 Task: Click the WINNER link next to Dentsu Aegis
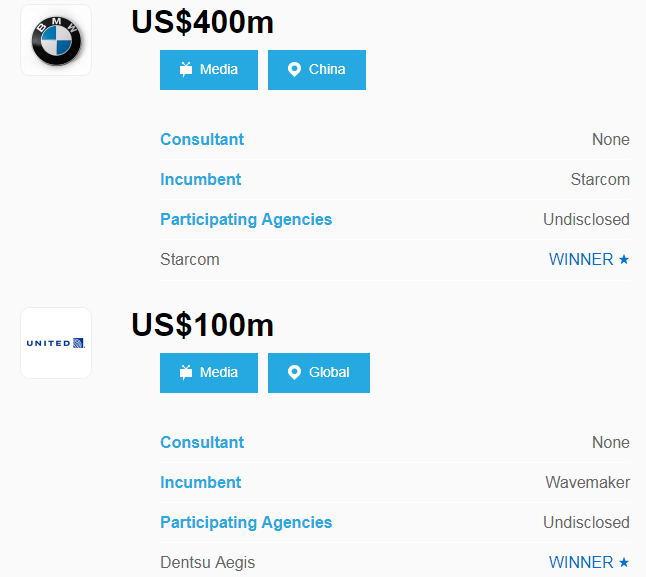581,563
